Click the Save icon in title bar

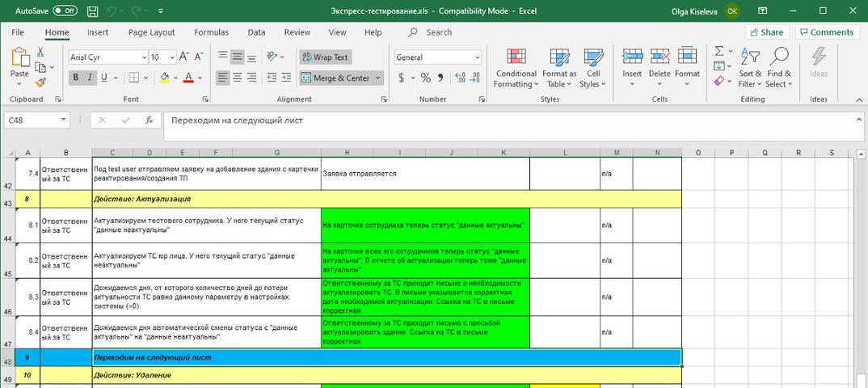[93, 11]
